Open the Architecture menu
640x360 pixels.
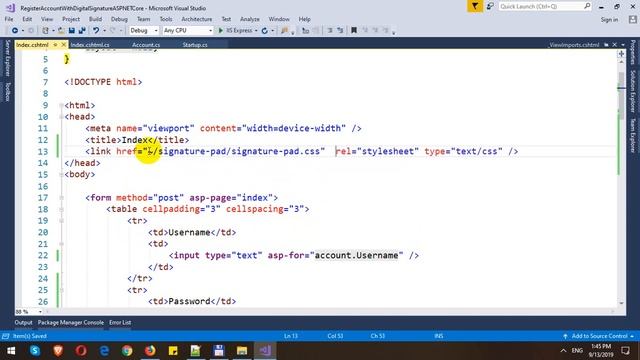click(197, 19)
